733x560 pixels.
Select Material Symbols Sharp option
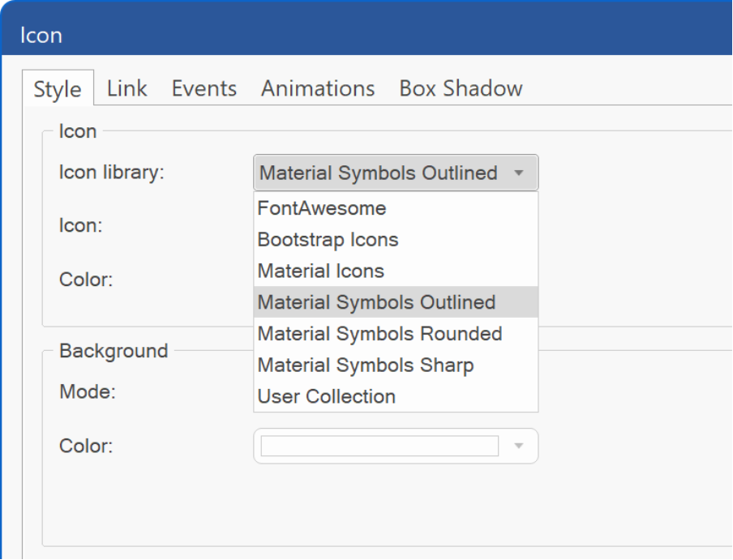coord(396,365)
